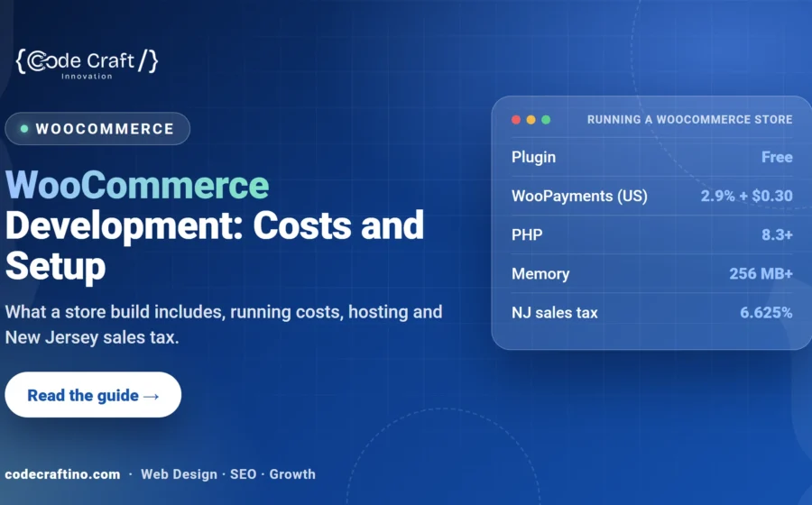Screen dimensions: 812x505
Task: Click the green dot in the WooCommerce badge
Action: [x=24, y=129]
